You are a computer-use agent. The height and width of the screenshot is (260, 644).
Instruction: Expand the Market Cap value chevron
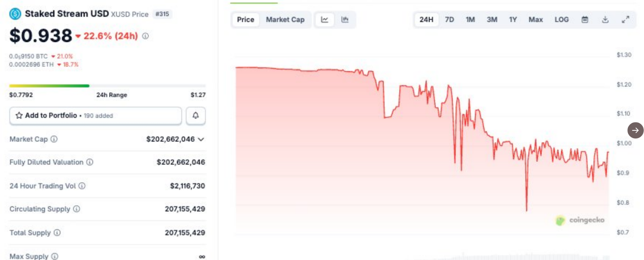coord(201,139)
